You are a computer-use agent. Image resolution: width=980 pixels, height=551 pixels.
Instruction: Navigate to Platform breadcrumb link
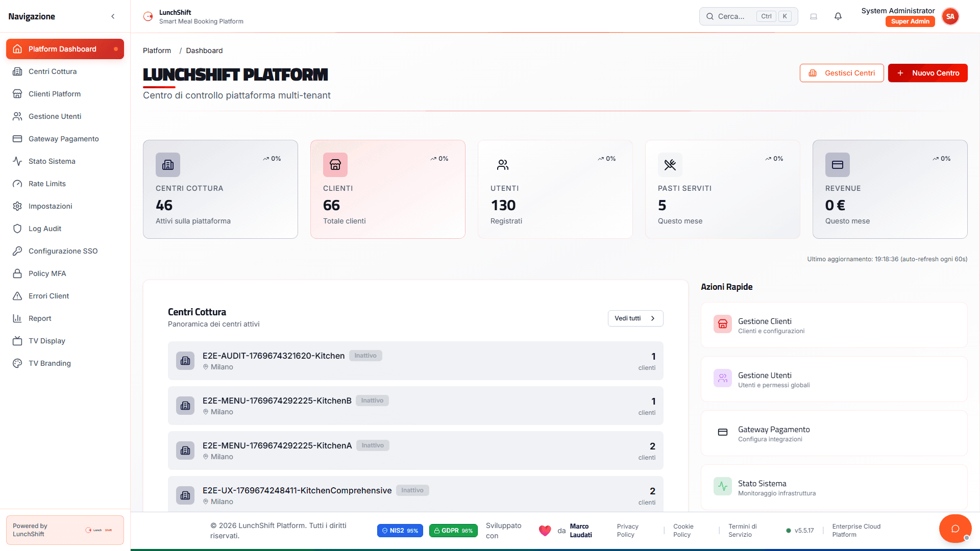157,50
